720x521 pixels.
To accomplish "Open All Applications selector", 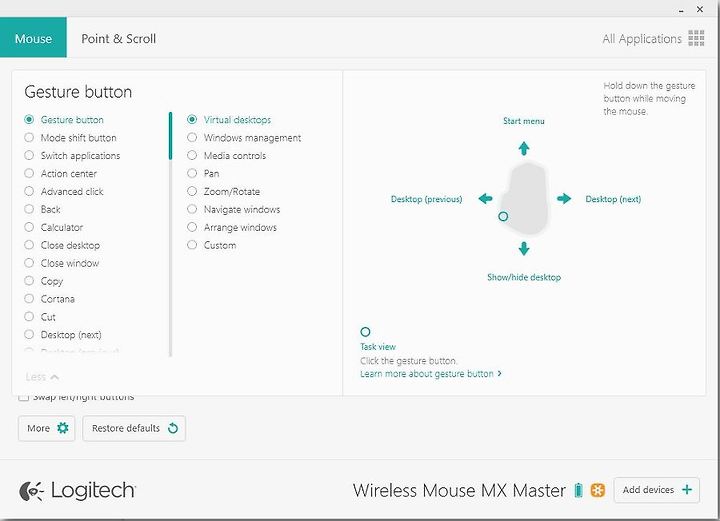I will [x=653, y=39].
